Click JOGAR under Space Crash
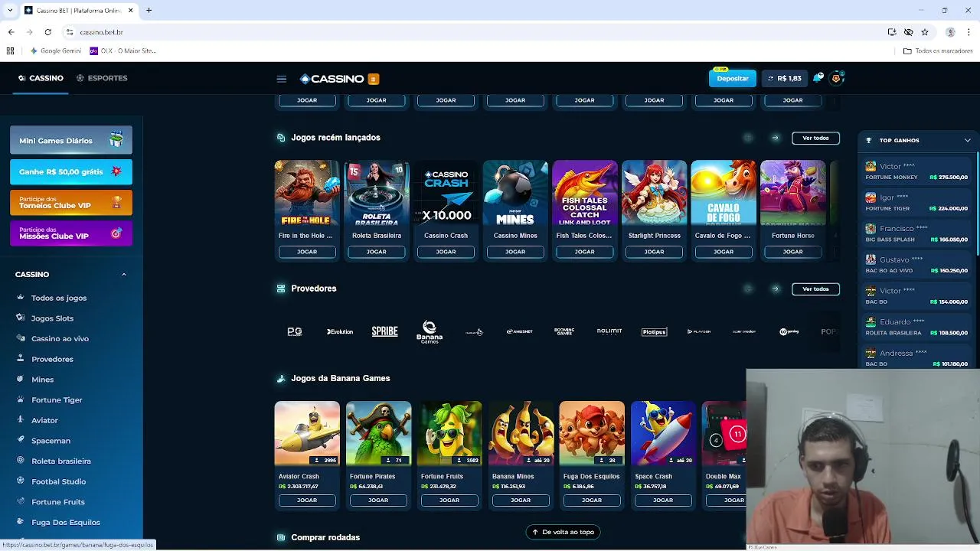The height and width of the screenshot is (551, 980). coord(663,500)
